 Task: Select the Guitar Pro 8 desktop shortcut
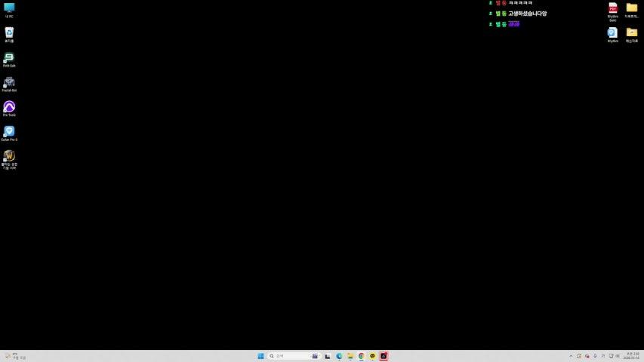pos(9,133)
